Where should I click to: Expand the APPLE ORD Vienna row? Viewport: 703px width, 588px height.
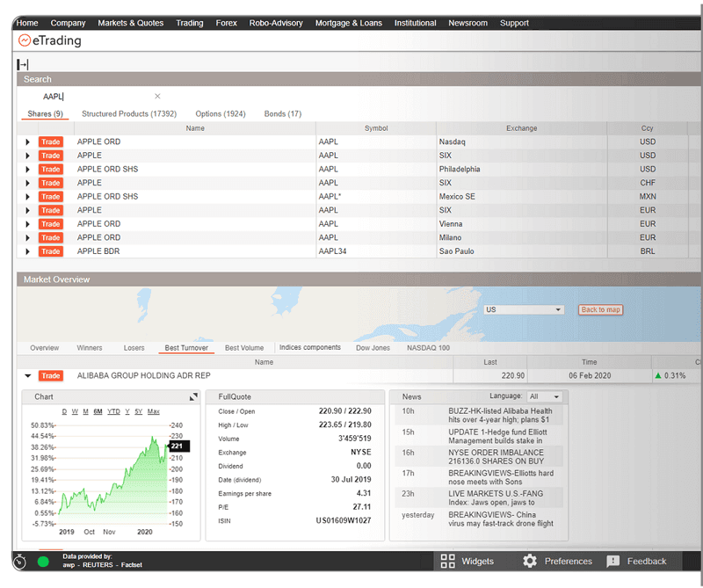pyautogui.click(x=27, y=224)
